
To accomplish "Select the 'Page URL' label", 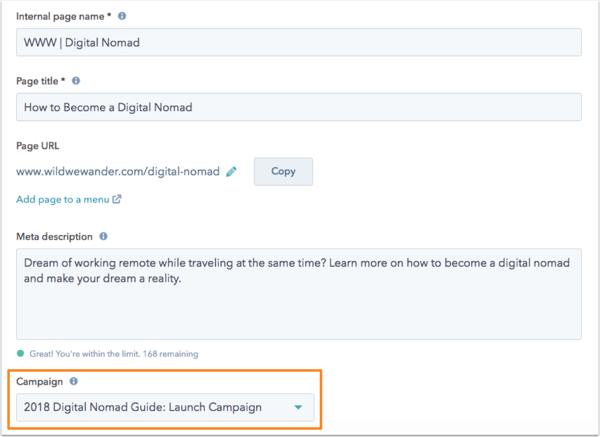I will [38, 146].
